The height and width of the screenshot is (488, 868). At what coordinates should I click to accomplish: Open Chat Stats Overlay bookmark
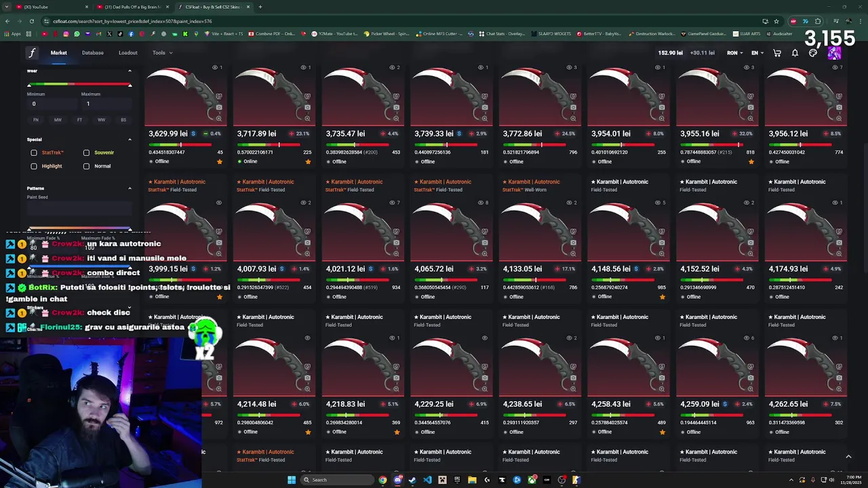(x=502, y=34)
